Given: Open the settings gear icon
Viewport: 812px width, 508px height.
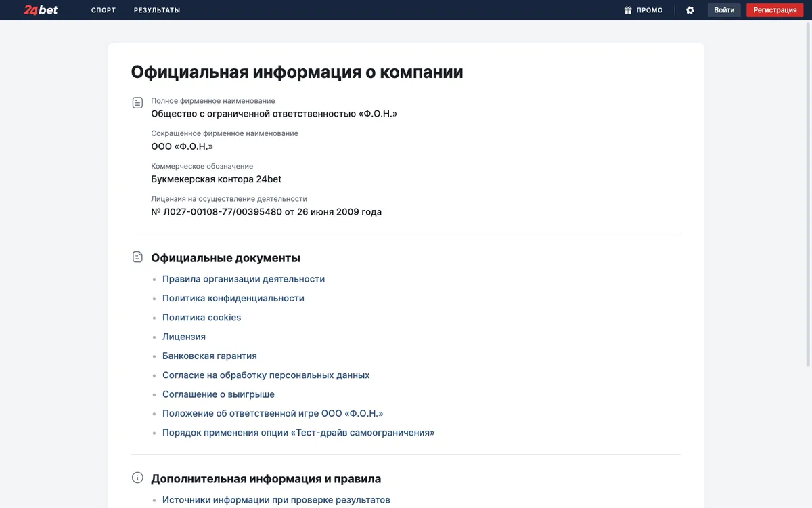Looking at the screenshot, I should coord(690,10).
